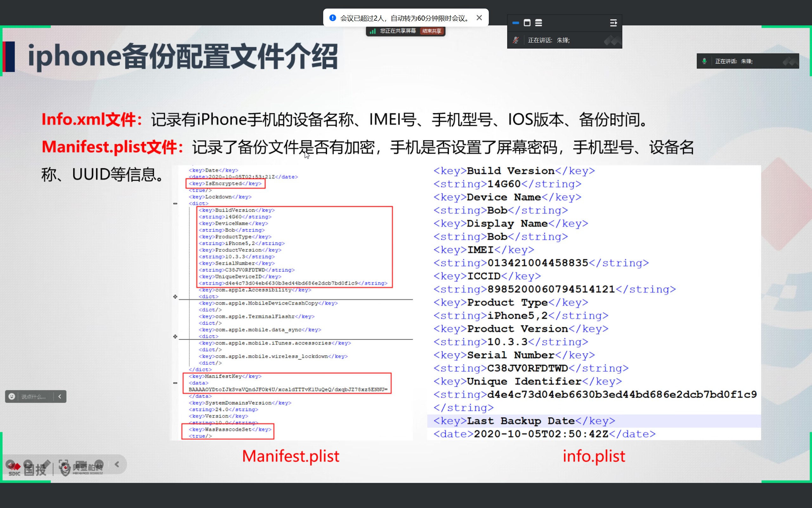Select the pen annotation tool
This screenshot has width=812, height=508.
tap(46, 465)
